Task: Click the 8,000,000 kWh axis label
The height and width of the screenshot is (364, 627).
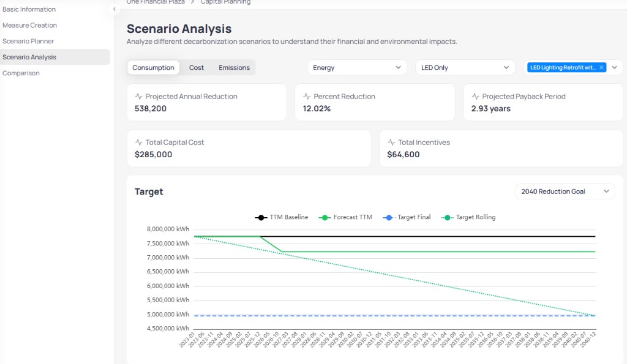Action: [x=168, y=229]
